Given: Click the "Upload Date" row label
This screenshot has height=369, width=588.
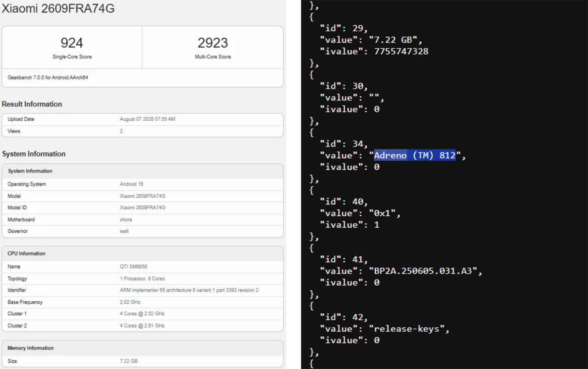Looking at the screenshot, I should click(x=21, y=119).
